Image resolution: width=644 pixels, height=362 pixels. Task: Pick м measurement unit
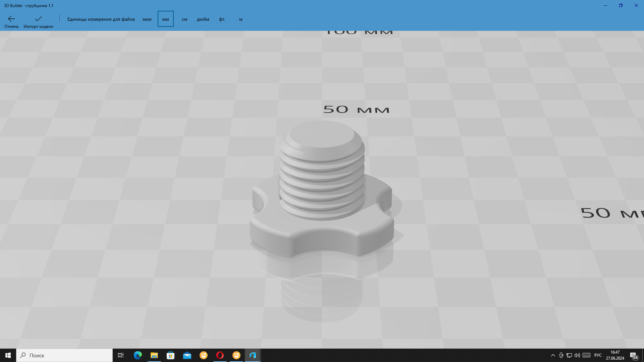coord(241,19)
